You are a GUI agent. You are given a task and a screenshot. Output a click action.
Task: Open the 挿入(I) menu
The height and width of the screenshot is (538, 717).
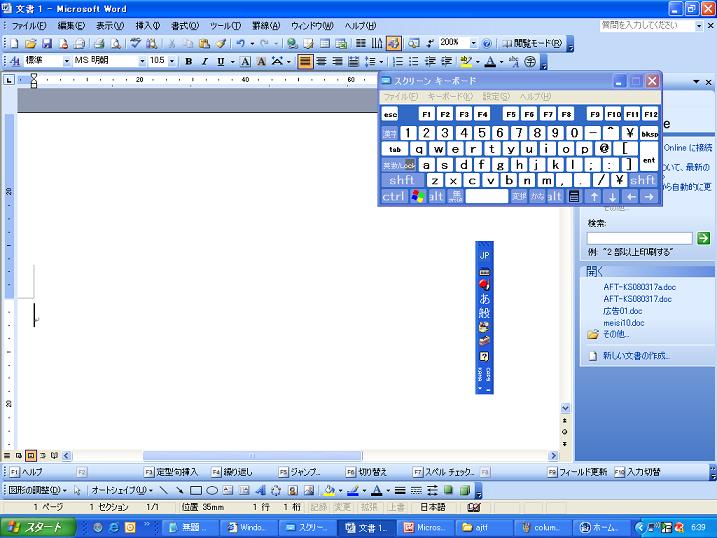point(148,26)
